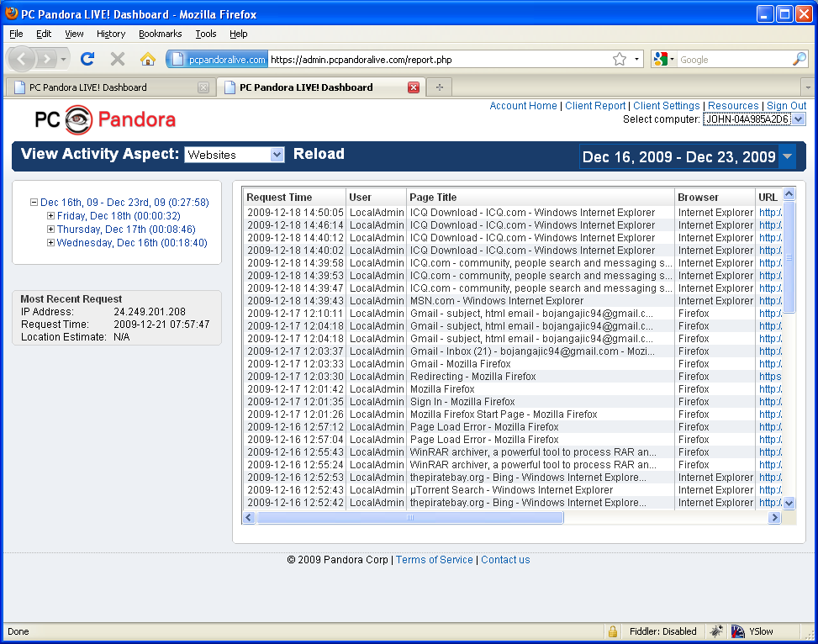Click Sign Out link

(786, 105)
